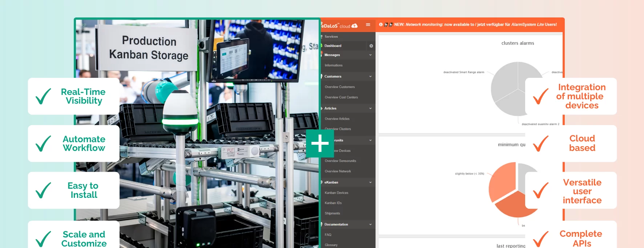Collapse the Sensorunits section chevron

coord(370,140)
